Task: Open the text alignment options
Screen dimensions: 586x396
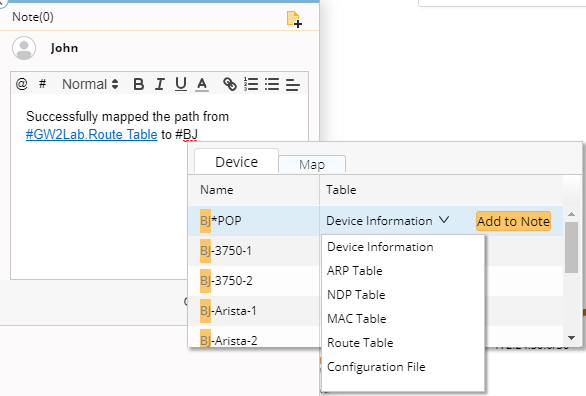Action: (293, 84)
